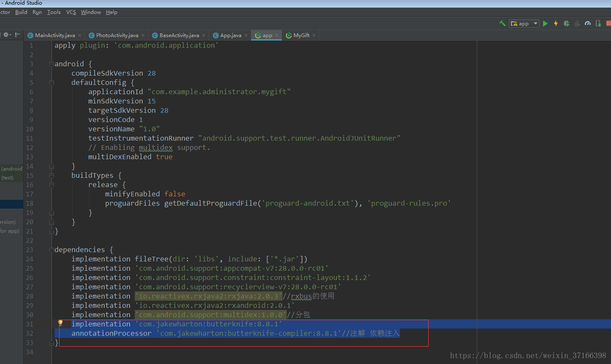The width and height of the screenshot is (611, 364).
Task: Click line number 22 in the gutter
Action: pyautogui.click(x=30, y=241)
